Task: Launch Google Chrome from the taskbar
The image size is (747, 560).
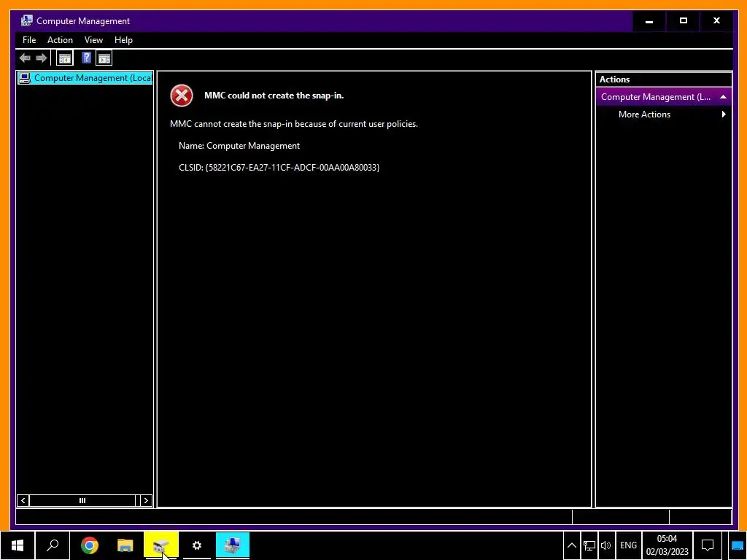Action: click(x=90, y=545)
